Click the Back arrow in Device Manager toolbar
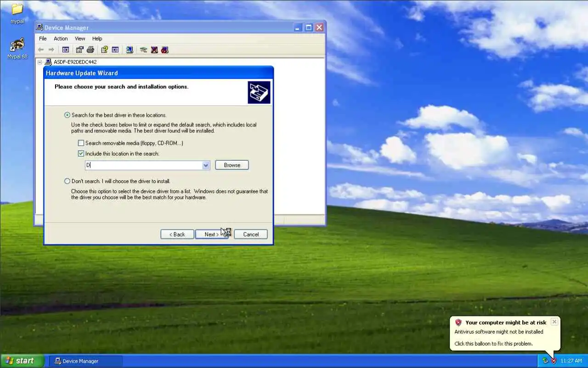The height and width of the screenshot is (368, 588). (41, 50)
